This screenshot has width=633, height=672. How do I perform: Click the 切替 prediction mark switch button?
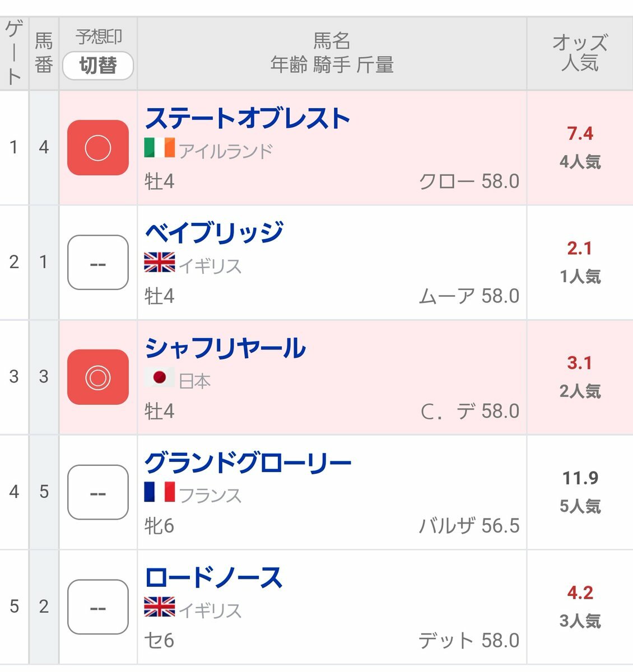[98, 66]
